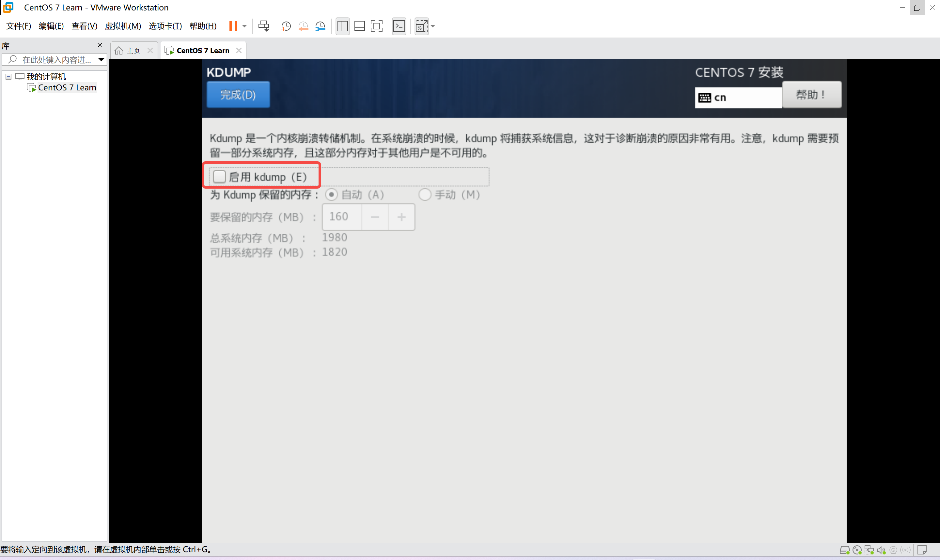Click the cn keyboard layout indicator
Viewport: 940px width, 560px height.
[x=738, y=98]
